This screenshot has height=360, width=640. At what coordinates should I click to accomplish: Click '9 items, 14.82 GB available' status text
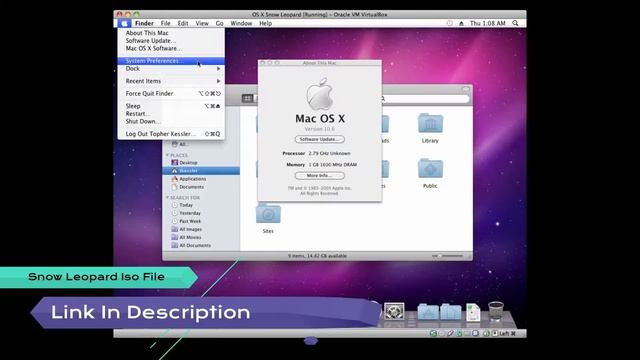coord(317,256)
